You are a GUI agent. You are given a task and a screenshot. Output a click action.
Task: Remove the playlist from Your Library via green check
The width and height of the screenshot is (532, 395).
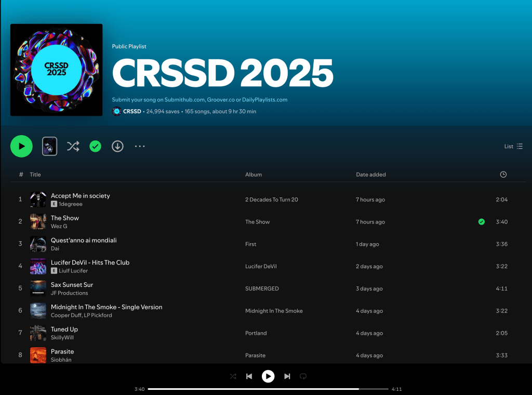point(96,146)
